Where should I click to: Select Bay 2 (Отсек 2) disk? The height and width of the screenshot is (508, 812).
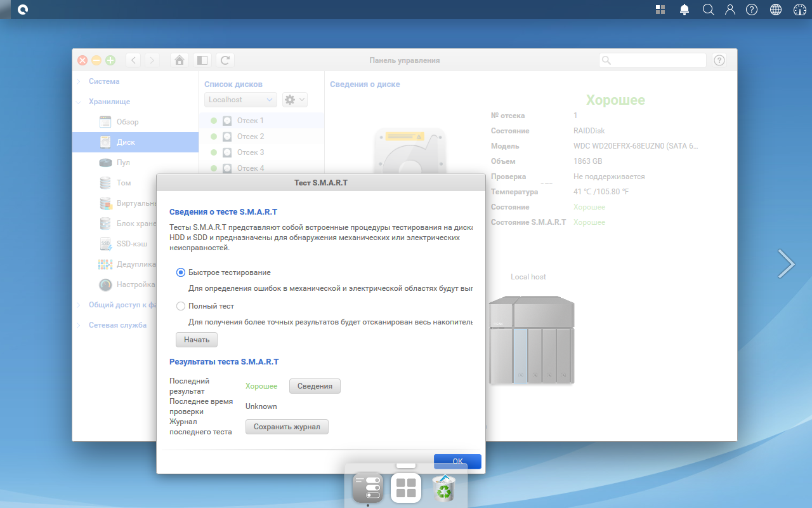(261, 137)
